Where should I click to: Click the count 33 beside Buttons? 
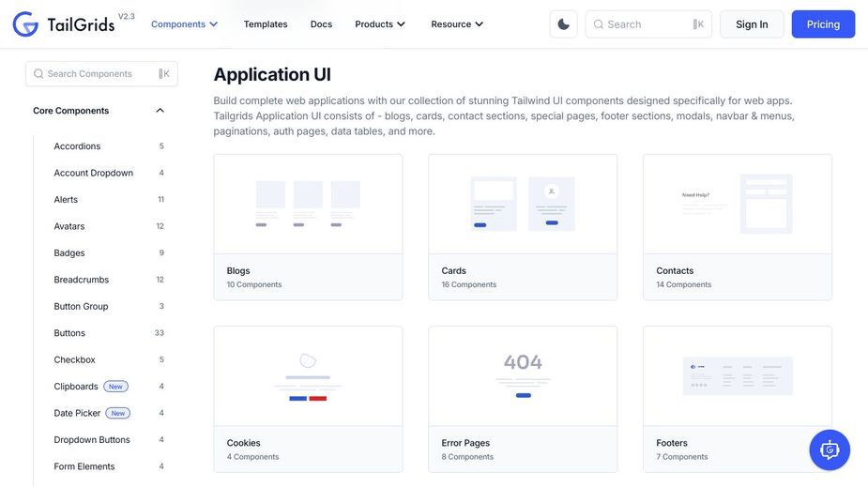pyautogui.click(x=160, y=333)
